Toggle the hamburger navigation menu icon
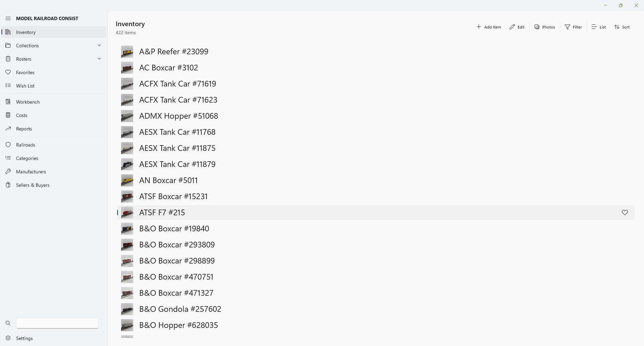 [x=8, y=18]
